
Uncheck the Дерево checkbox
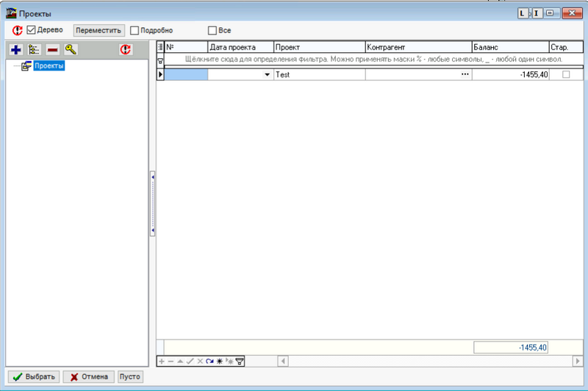pyautogui.click(x=32, y=31)
